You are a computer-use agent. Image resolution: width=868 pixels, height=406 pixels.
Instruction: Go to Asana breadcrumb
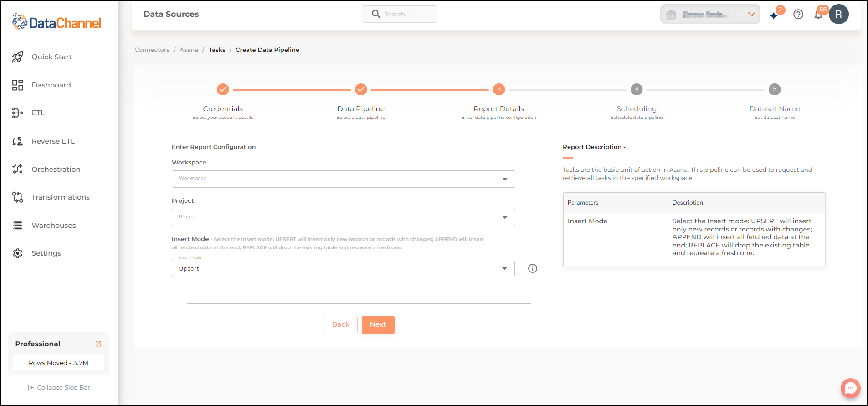(189, 50)
